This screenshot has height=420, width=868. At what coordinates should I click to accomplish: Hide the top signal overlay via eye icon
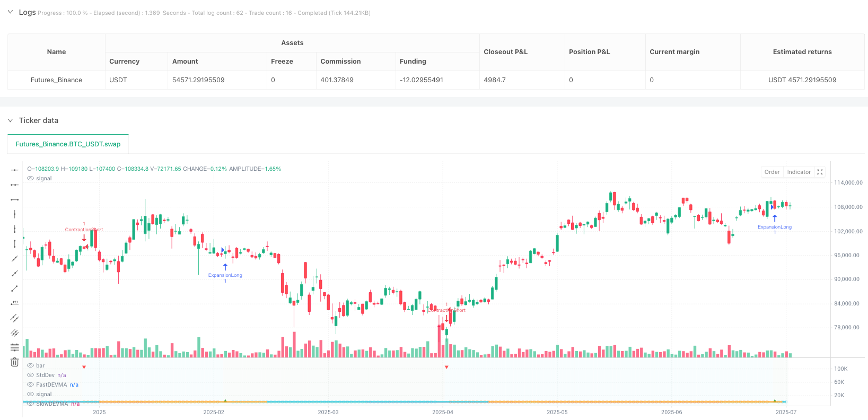point(31,178)
